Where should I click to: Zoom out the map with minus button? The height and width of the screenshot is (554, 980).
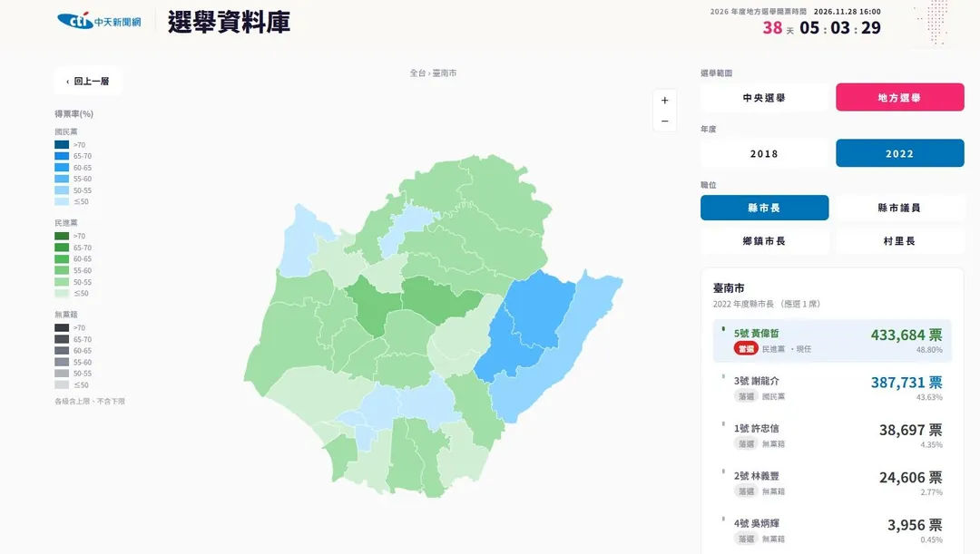click(x=664, y=121)
